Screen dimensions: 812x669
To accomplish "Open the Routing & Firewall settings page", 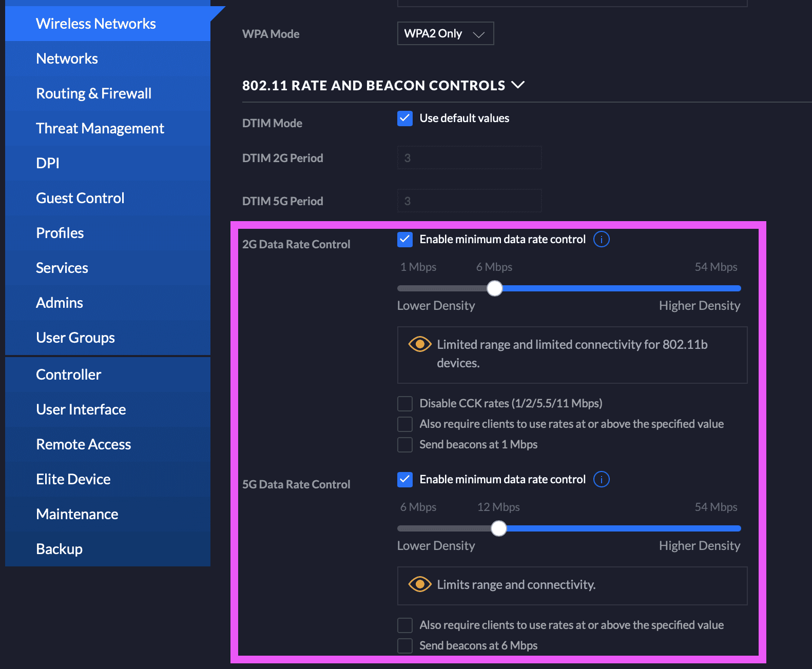I will pos(94,93).
